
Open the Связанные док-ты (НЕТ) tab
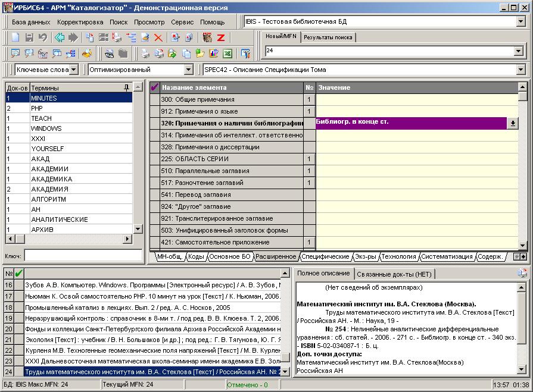tap(394, 274)
